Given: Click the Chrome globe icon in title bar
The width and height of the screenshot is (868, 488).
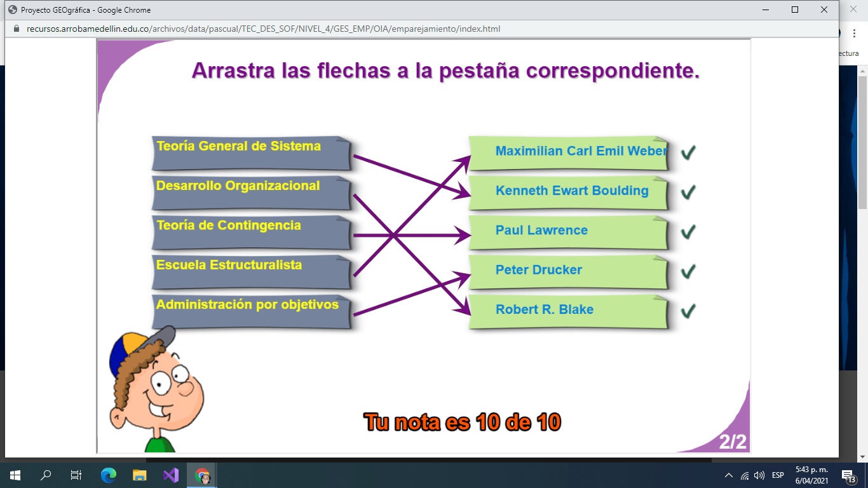Looking at the screenshot, I should pyautogui.click(x=12, y=10).
